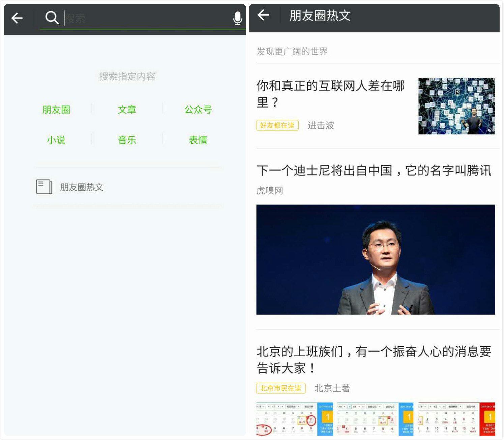
Task: Select the 公众号 search category
Action: 198,110
